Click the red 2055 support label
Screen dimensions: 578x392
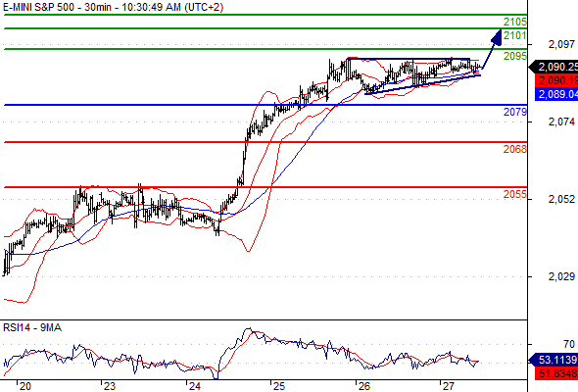[x=515, y=194]
